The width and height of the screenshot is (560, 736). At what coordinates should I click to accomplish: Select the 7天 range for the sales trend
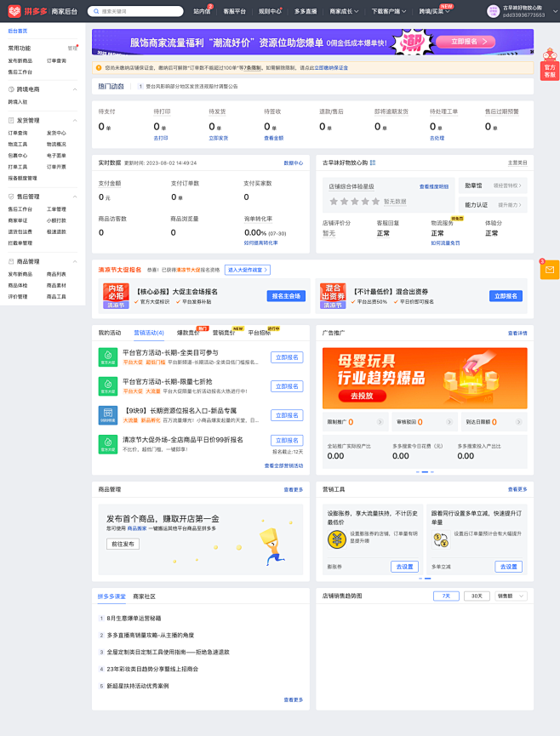pyautogui.click(x=446, y=596)
